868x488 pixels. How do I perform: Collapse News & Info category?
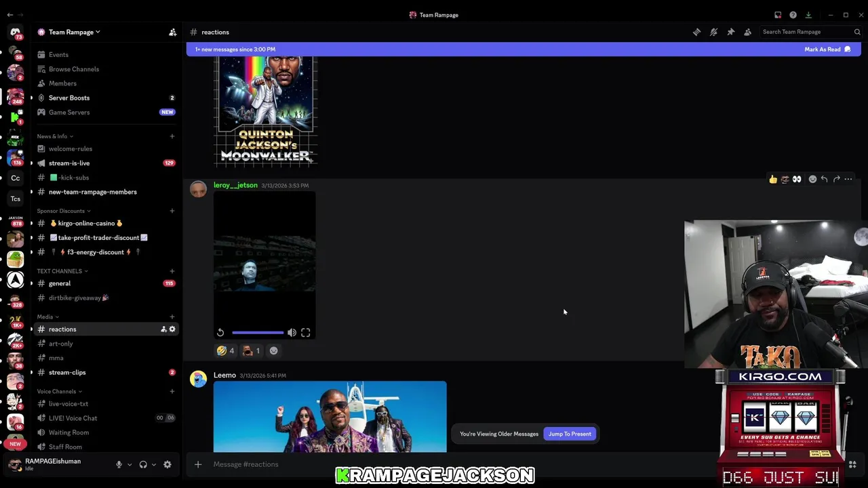(x=55, y=136)
